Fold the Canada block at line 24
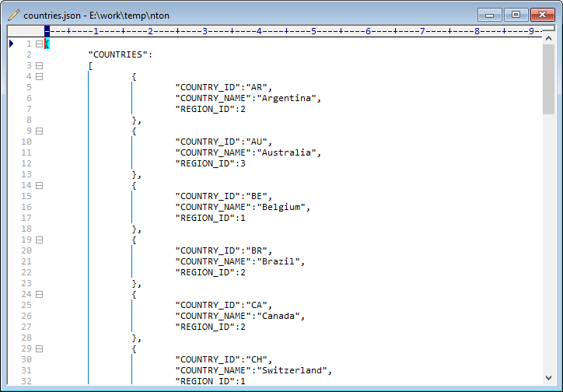The image size is (563, 392). [39, 294]
